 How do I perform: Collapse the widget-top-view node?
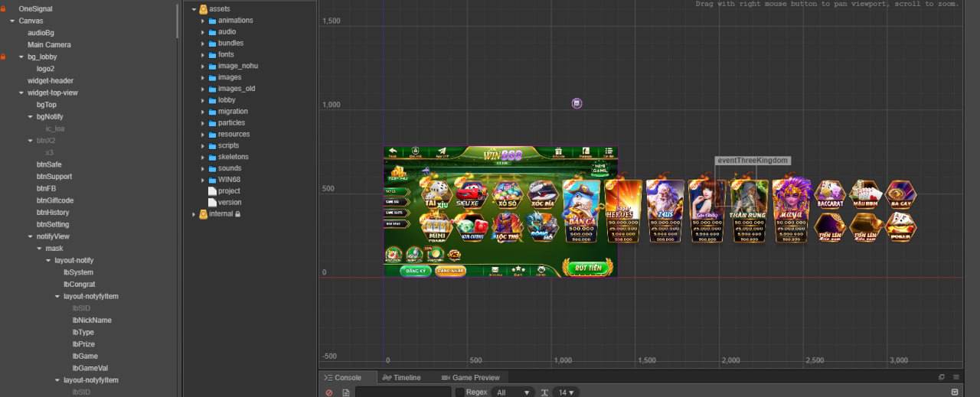[x=21, y=93]
